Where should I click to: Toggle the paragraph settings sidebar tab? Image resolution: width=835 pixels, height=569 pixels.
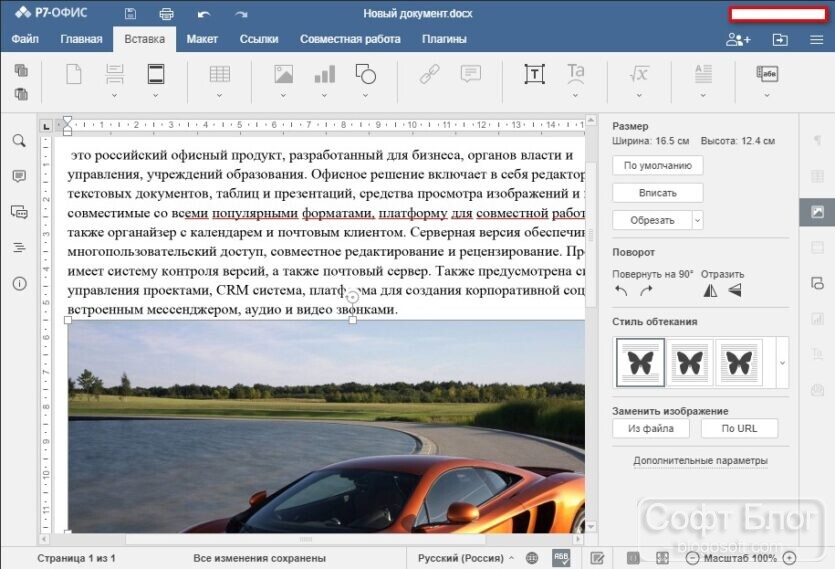click(817, 140)
